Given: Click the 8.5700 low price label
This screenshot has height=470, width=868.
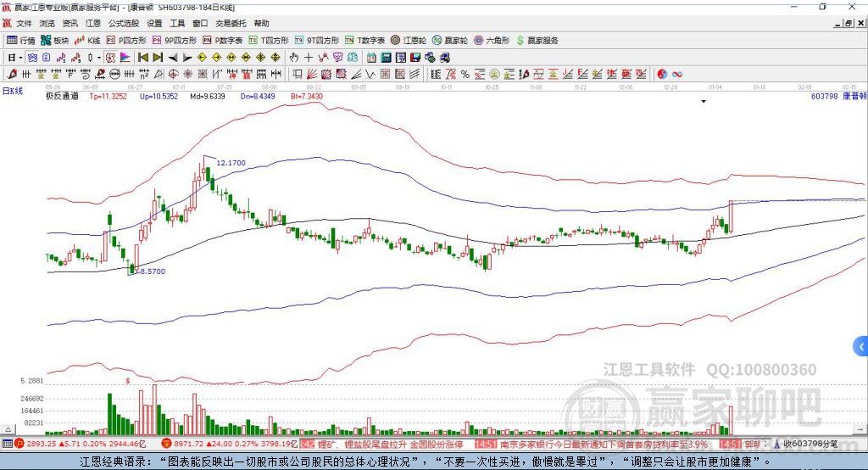Looking at the screenshot, I should pyautogui.click(x=153, y=271).
